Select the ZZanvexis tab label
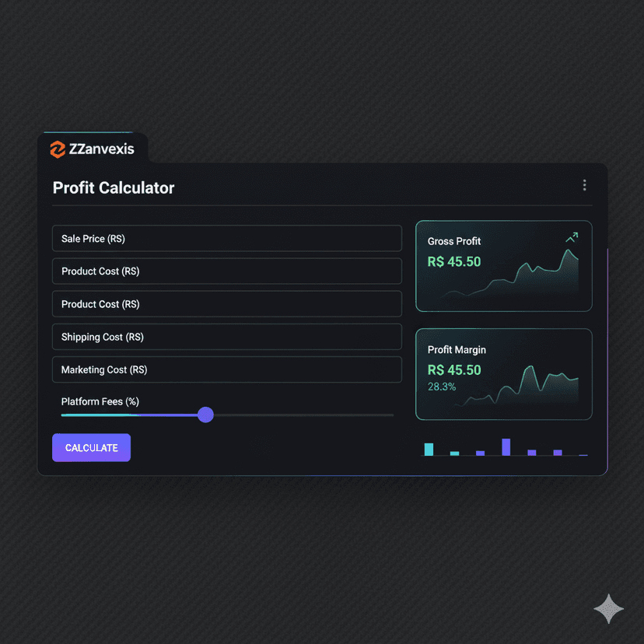This screenshot has height=644, width=644. [101, 149]
